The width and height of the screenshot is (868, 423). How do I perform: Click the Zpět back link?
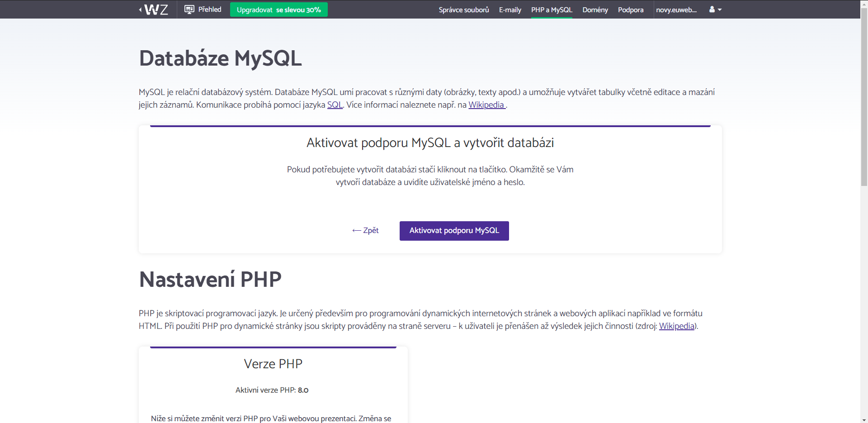point(365,230)
